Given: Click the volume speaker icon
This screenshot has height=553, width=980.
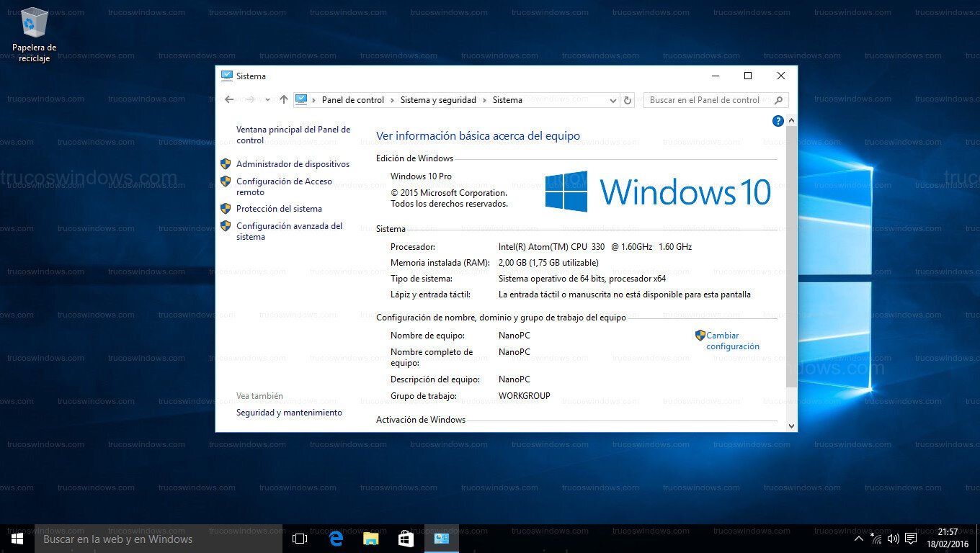Looking at the screenshot, I should [894, 538].
